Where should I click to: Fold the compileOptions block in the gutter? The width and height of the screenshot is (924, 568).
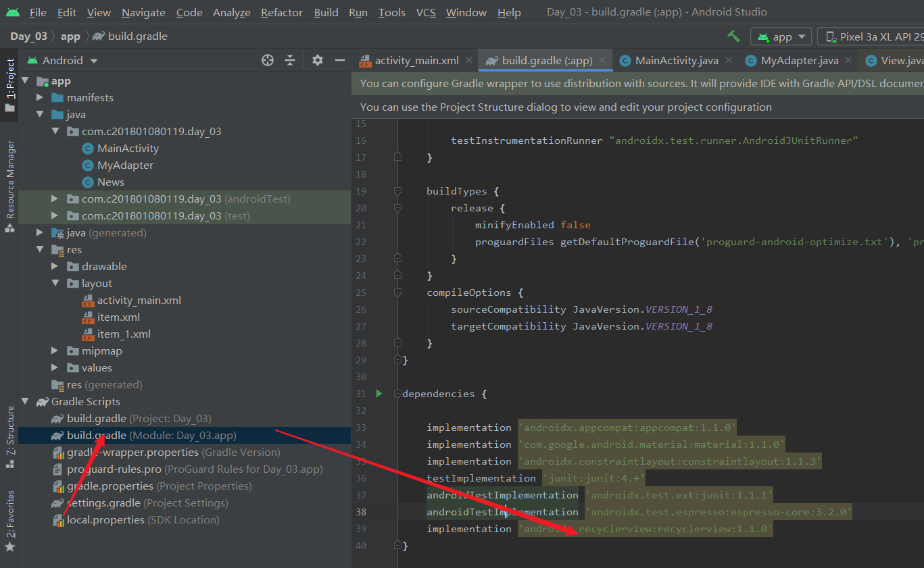coord(397,292)
